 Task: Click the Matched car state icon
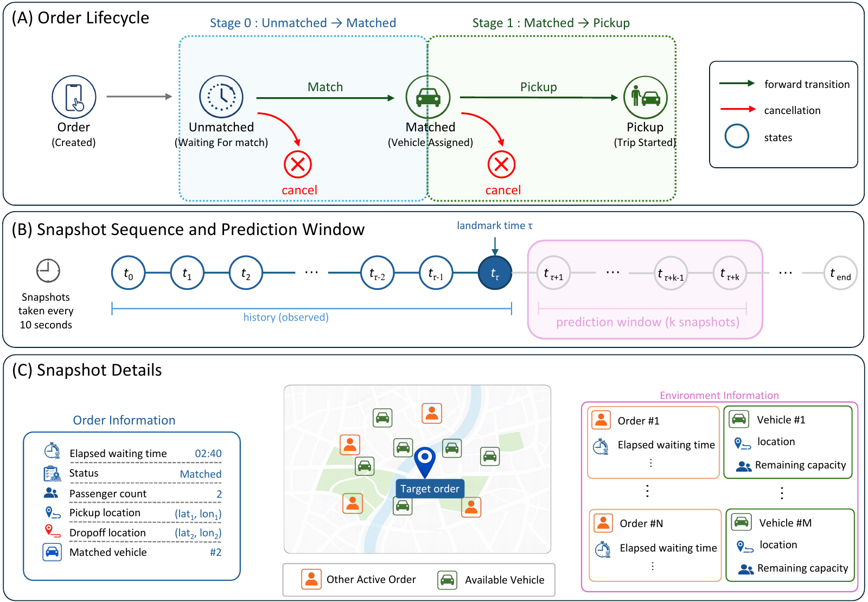[x=428, y=97]
